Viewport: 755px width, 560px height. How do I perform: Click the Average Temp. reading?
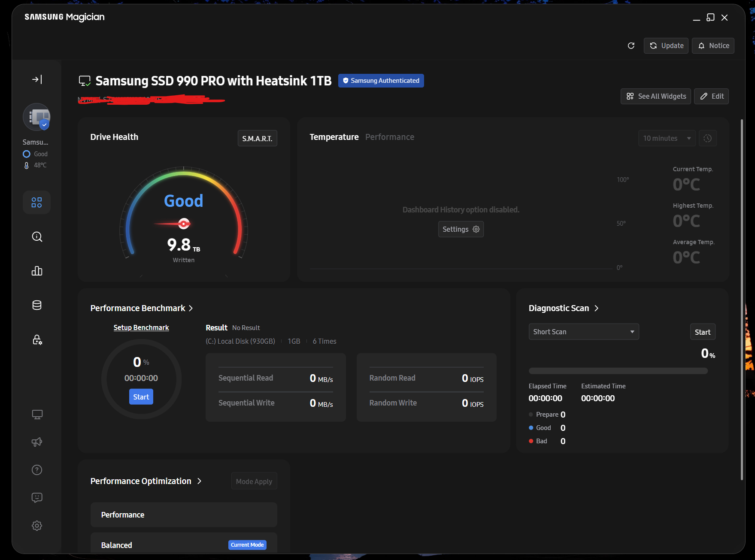pos(687,257)
